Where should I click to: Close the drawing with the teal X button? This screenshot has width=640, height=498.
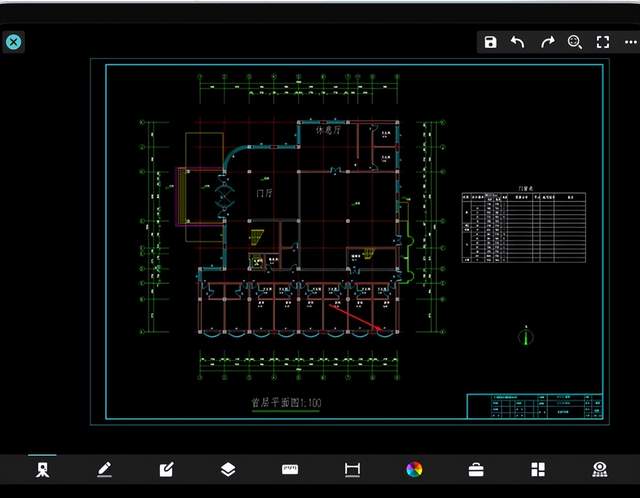(x=13, y=42)
